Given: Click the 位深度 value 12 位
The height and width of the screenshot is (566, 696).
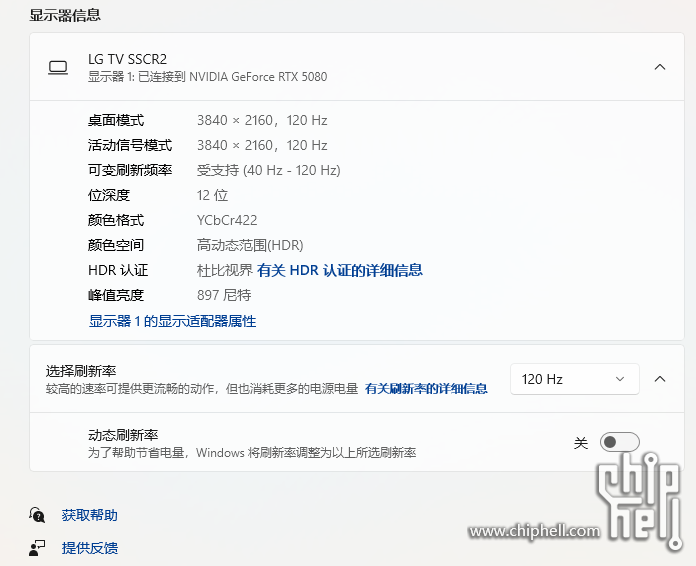Looking at the screenshot, I should tap(212, 195).
